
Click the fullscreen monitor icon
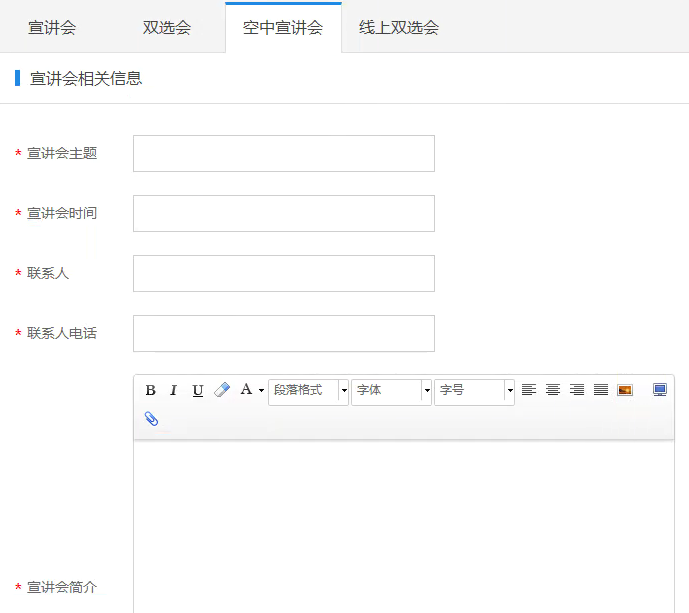(x=660, y=390)
